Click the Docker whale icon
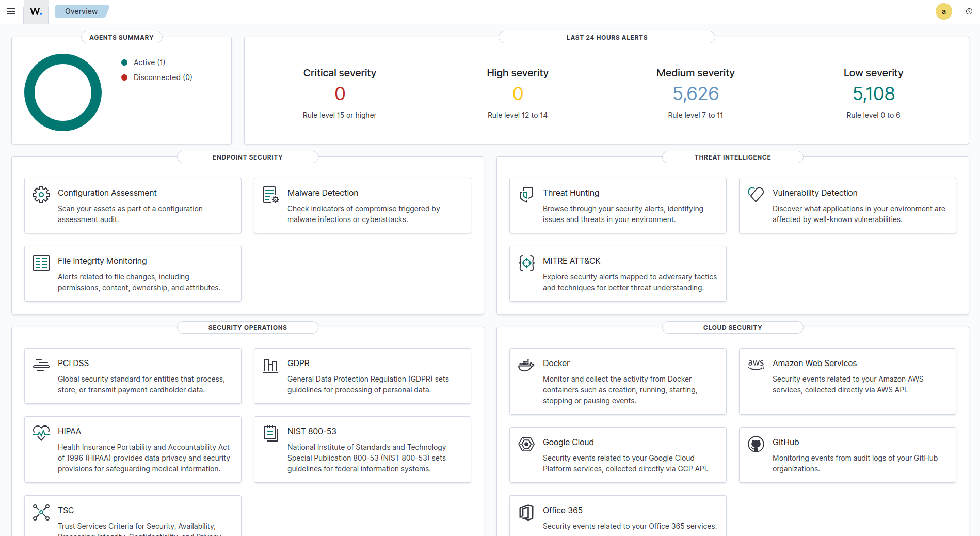Image resolution: width=980 pixels, height=536 pixels. click(526, 365)
